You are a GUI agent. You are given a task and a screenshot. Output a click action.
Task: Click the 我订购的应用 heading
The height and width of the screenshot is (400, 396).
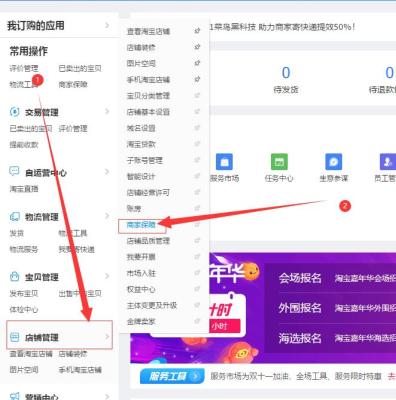click(x=36, y=25)
